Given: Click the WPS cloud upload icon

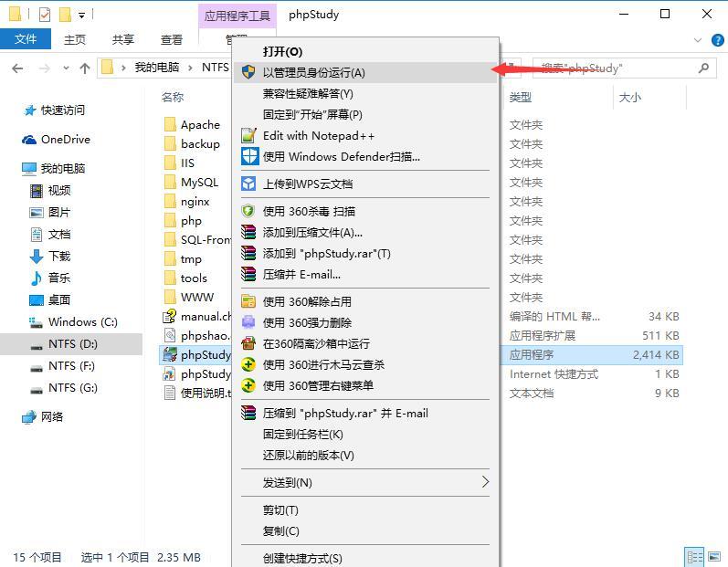Looking at the screenshot, I should 248,184.
